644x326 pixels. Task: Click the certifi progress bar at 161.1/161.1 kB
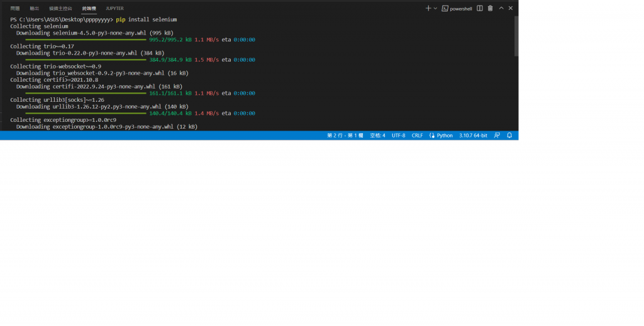[x=86, y=94]
